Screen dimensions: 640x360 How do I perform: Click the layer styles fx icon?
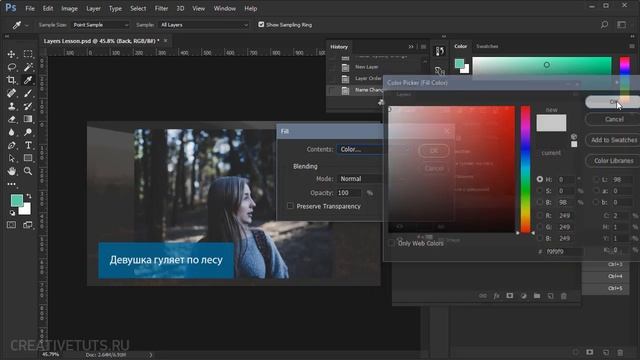point(496,296)
